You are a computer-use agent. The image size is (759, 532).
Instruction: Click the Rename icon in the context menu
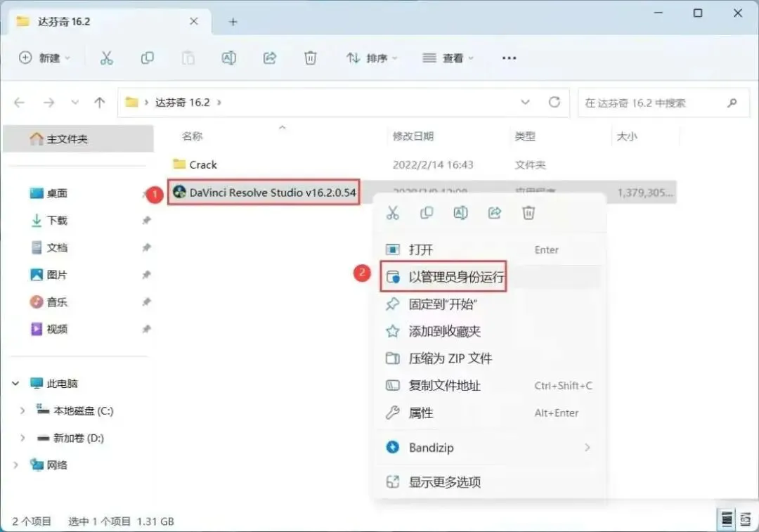point(460,212)
